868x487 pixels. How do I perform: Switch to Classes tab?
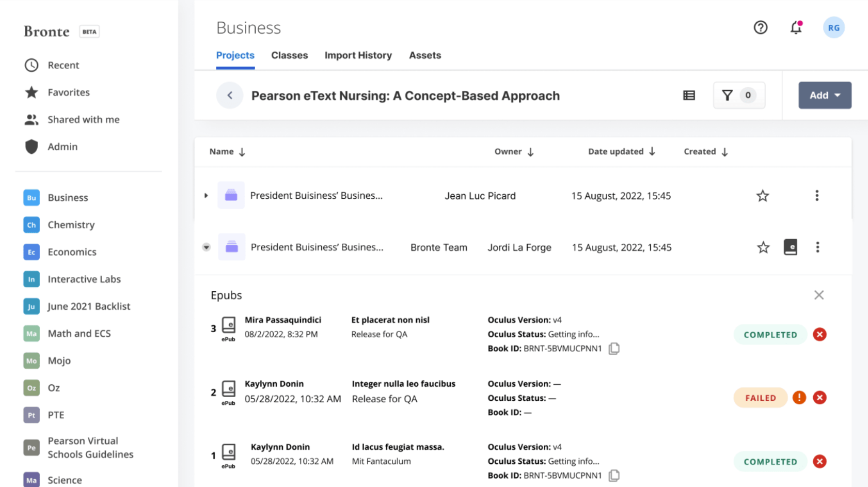click(x=289, y=56)
